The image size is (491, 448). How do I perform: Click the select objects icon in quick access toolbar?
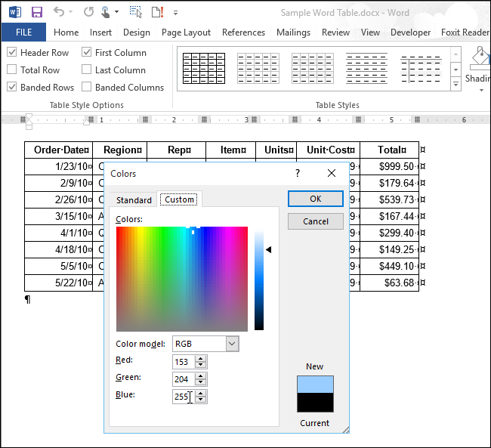136,13
